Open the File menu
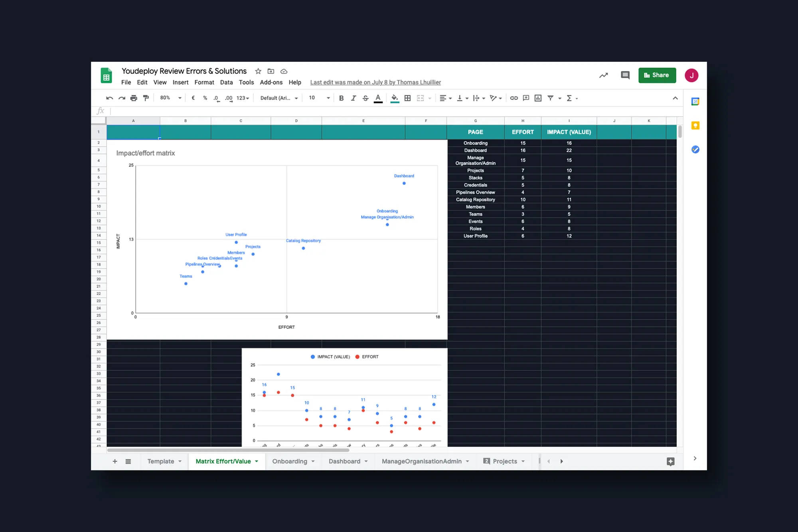This screenshot has width=798, height=532. 126,83
